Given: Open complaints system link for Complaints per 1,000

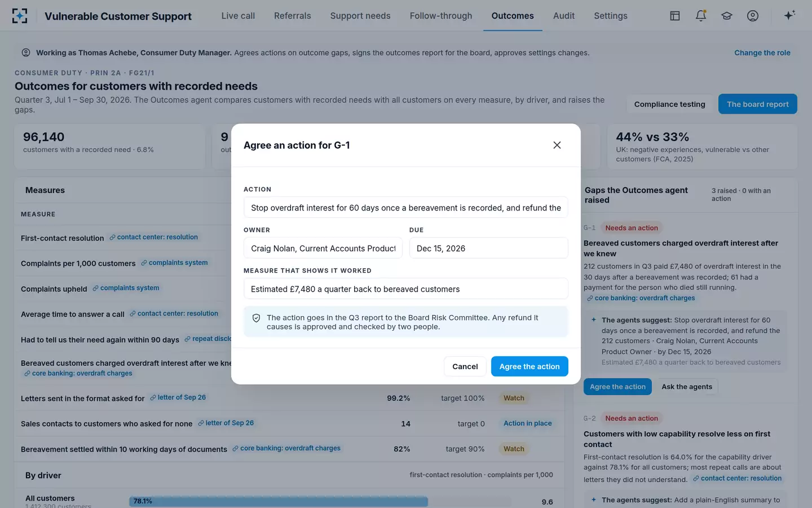Looking at the screenshot, I should pos(174,262).
